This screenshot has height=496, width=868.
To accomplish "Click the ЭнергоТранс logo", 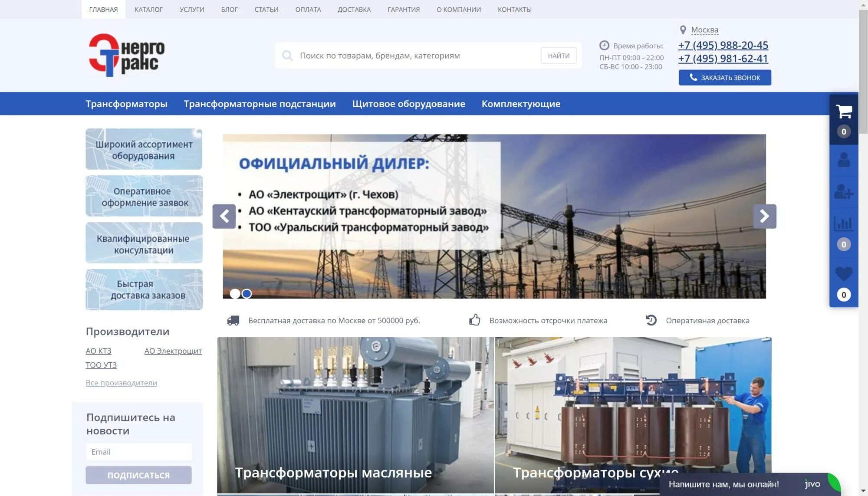I will coord(126,55).
